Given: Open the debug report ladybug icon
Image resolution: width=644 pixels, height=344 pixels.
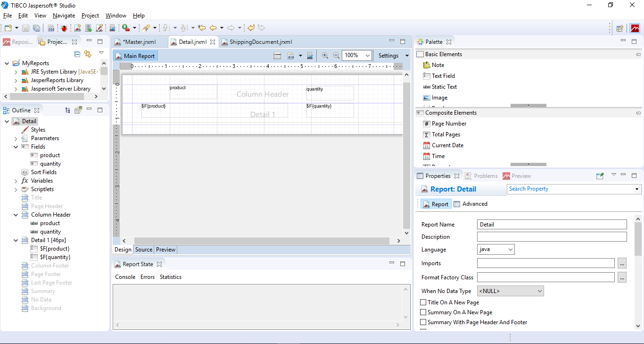Looking at the screenshot, I should pyautogui.click(x=64, y=28).
